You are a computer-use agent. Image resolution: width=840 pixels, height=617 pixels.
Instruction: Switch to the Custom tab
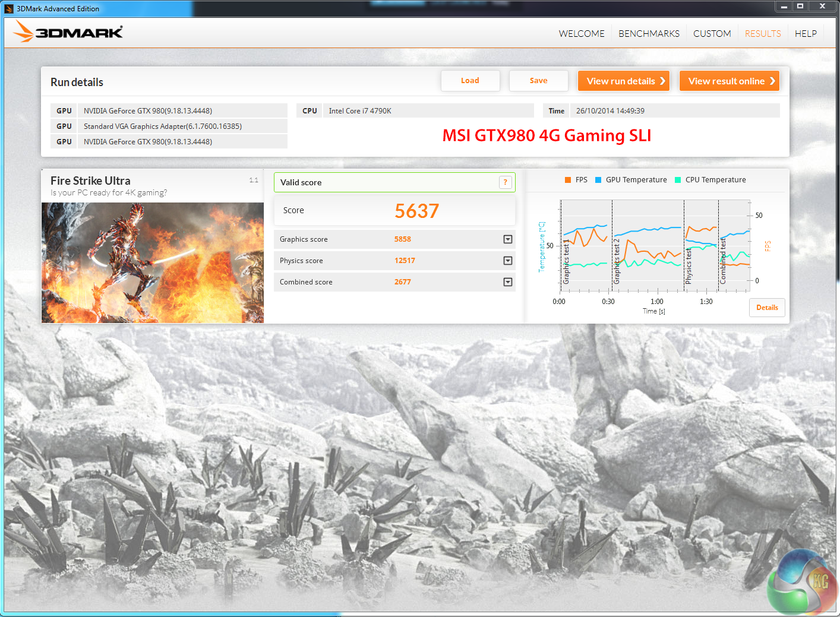(712, 34)
